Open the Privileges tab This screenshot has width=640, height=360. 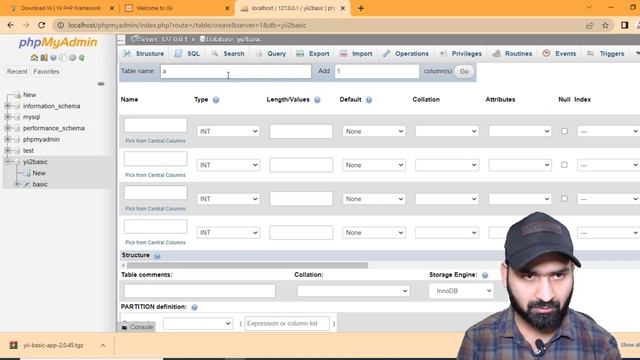[x=461, y=53]
